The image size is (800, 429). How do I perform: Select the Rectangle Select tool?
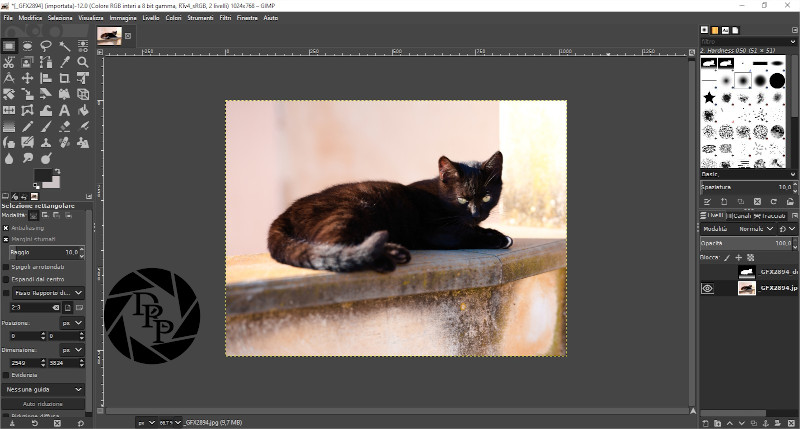coord(9,46)
